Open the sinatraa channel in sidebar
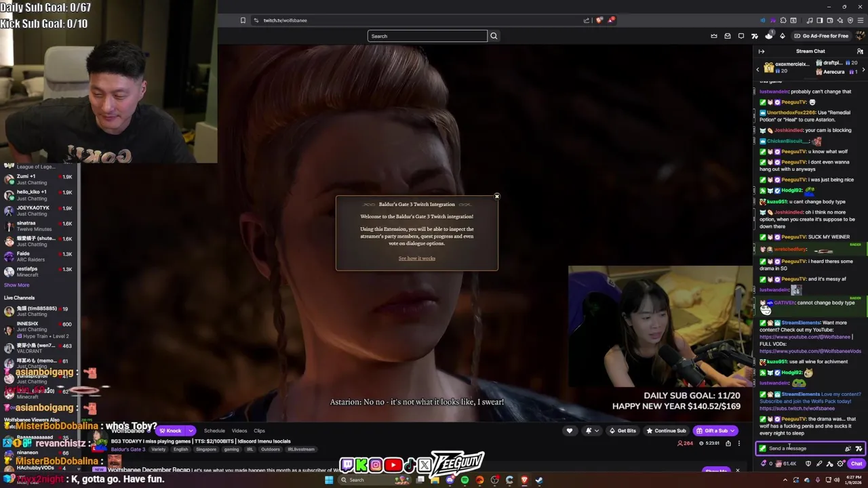Image resolution: width=868 pixels, height=488 pixels. point(41,226)
